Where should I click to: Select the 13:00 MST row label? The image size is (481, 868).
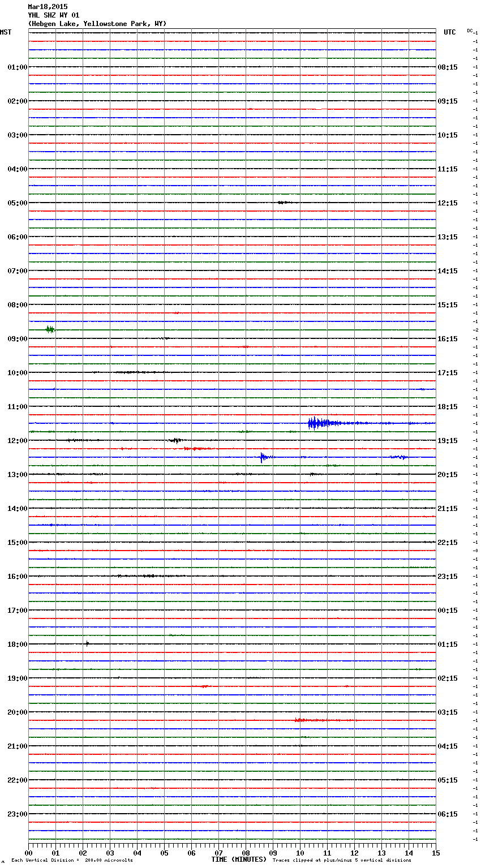[x=18, y=475]
